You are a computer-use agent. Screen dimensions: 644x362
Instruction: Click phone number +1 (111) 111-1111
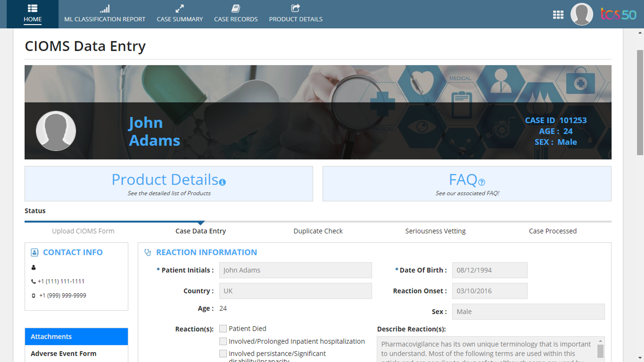click(x=61, y=282)
